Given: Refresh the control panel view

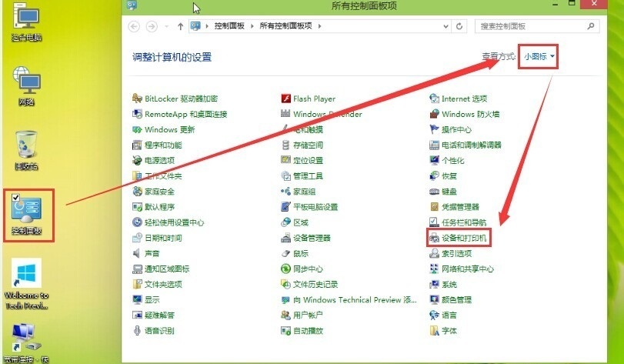Looking at the screenshot, I should point(459,26).
